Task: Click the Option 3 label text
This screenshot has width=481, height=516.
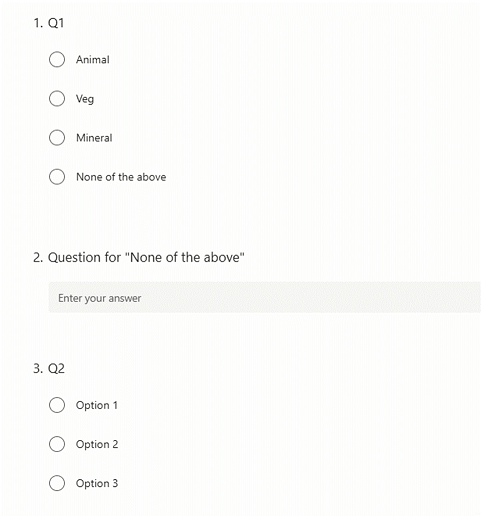Action: [97, 483]
